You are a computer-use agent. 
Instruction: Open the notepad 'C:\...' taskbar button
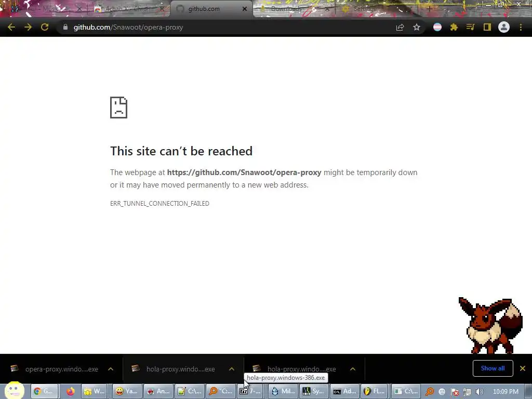point(189,391)
